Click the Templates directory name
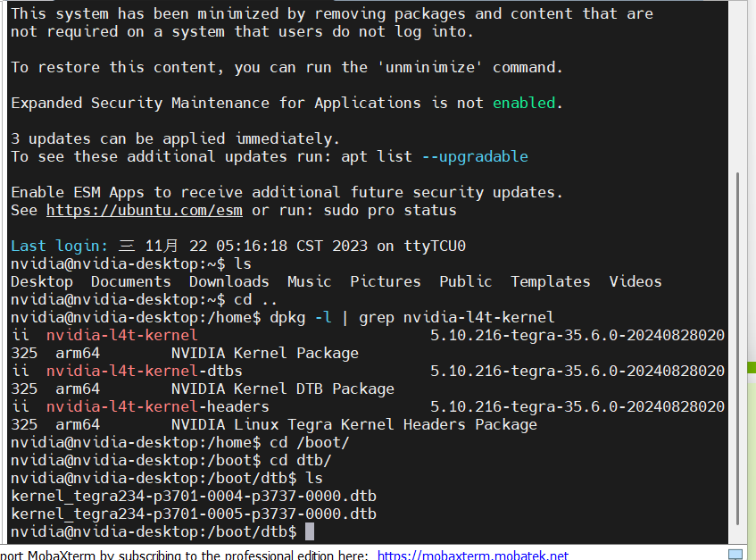Viewport: 756px width, 560px height. (550, 282)
